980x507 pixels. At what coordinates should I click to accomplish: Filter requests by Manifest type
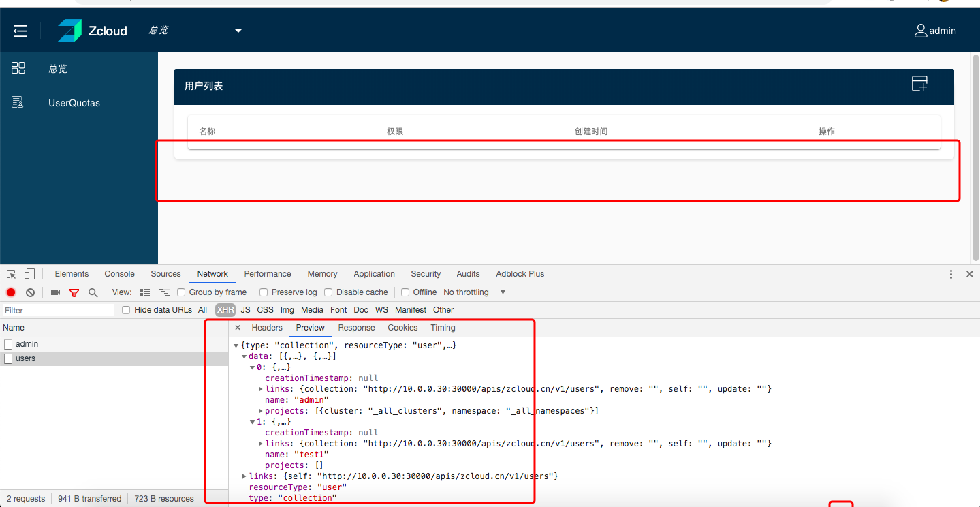[411, 310]
